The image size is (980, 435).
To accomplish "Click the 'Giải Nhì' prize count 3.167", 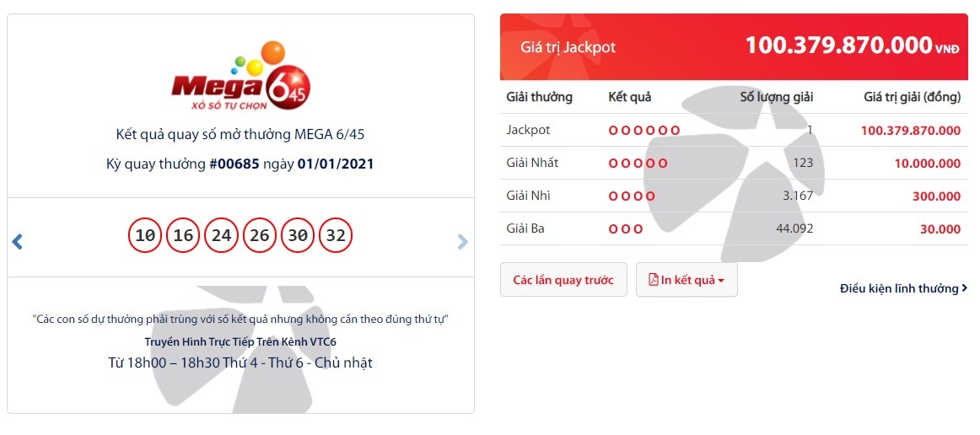I will pos(797,196).
